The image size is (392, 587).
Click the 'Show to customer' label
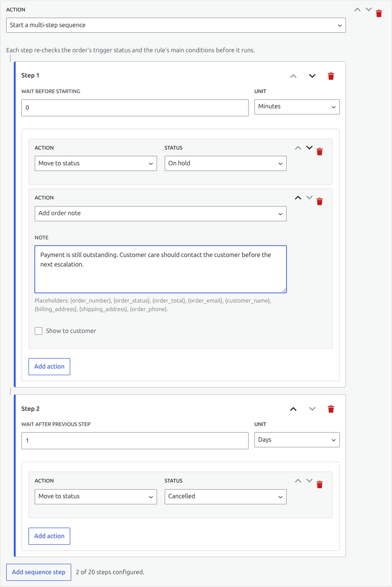click(71, 331)
